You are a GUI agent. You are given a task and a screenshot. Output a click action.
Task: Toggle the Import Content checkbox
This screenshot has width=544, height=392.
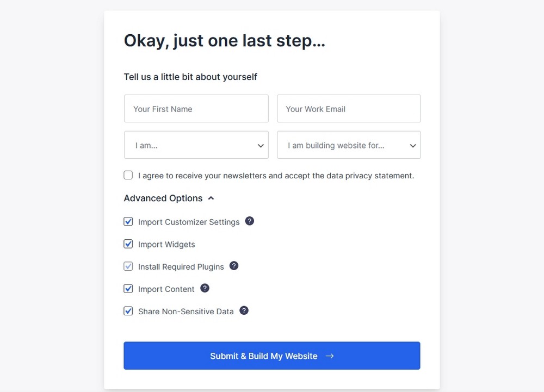tap(128, 289)
